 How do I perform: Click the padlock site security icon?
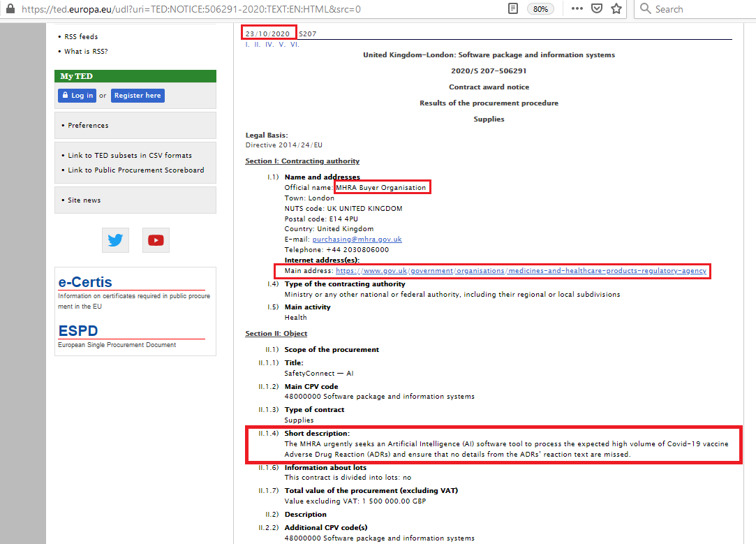[10, 8]
